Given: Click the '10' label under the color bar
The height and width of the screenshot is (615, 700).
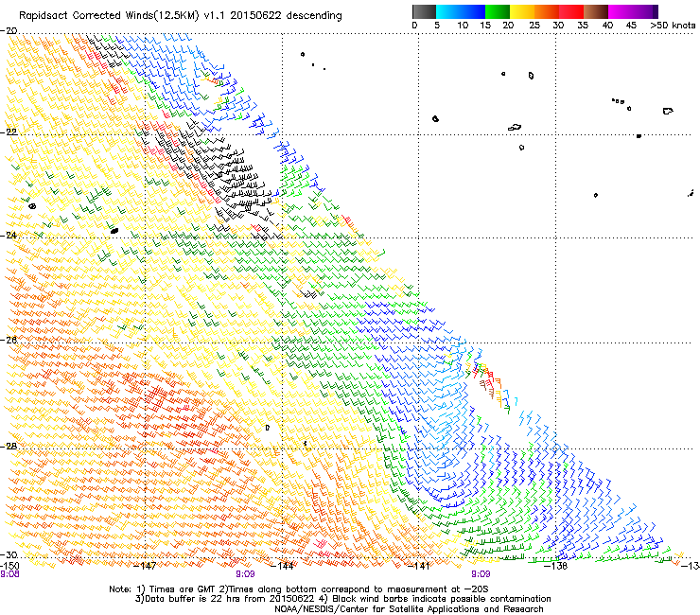Looking at the screenshot, I should coord(463,26).
